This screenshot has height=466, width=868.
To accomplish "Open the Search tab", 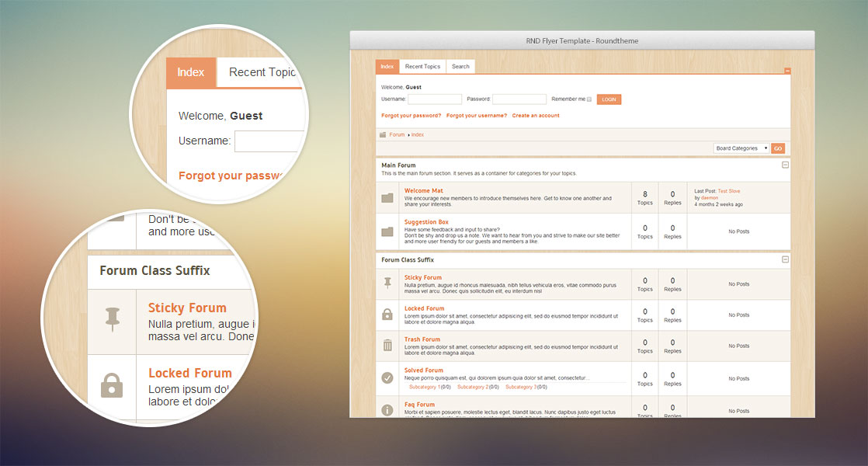I will [460, 67].
